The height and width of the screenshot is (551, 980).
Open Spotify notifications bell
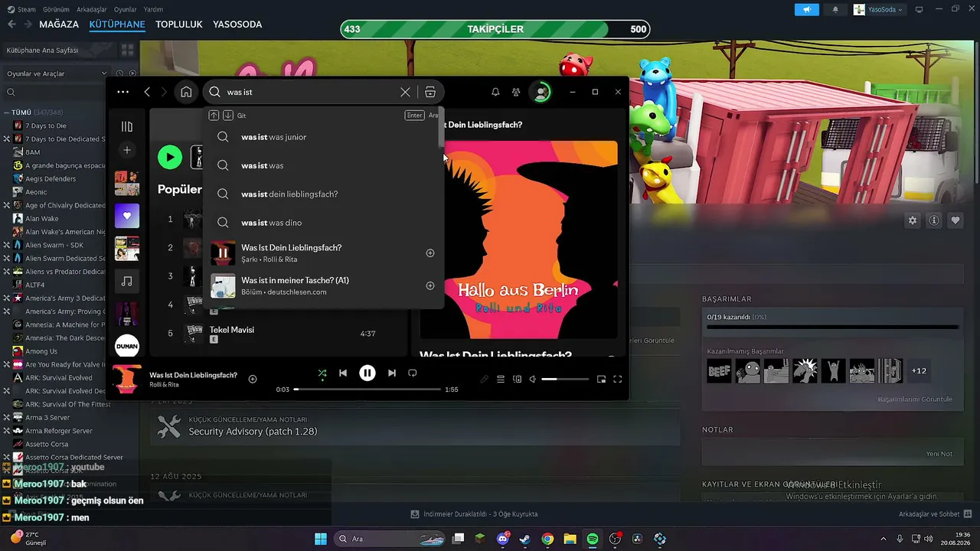(x=495, y=92)
